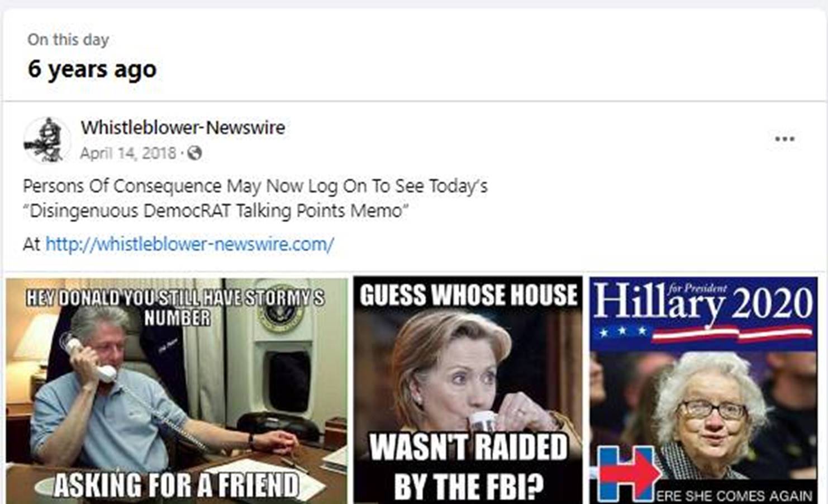Screen dimensions: 828x504
Task: Visit the whistleblower-newswire.com link
Action: pos(189,244)
